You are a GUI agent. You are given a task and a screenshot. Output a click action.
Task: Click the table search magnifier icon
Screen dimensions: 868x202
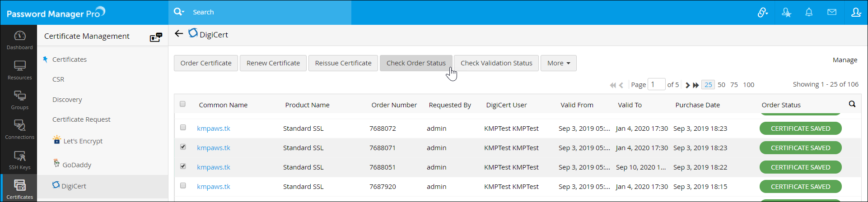852,104
